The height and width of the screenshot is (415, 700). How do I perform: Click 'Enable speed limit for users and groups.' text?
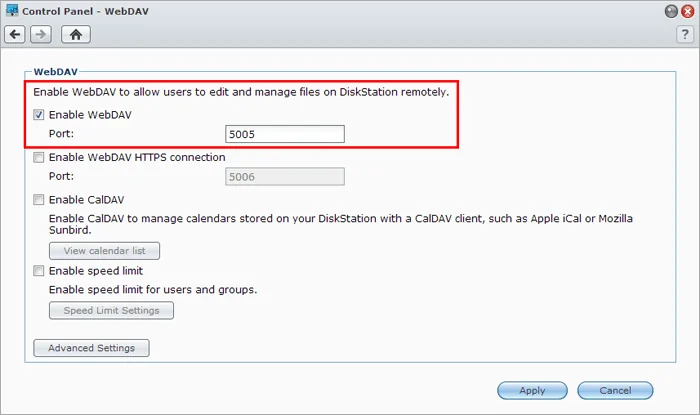(x=153, y=290)
